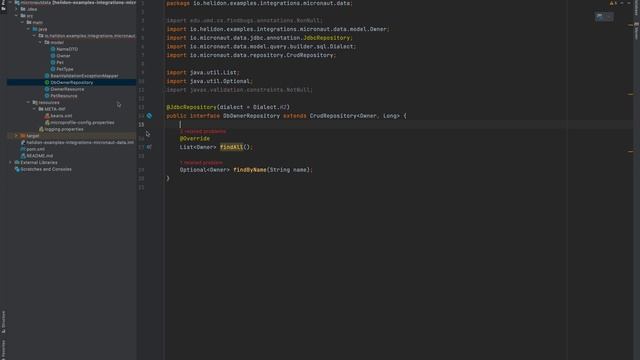
Task: Click the middle warning marker on the error stripe
Action: pos(630,94)
